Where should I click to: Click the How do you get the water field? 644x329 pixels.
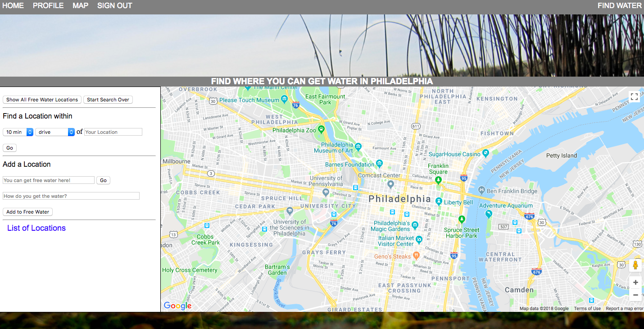pyautogui.click(x=71, y=196)
